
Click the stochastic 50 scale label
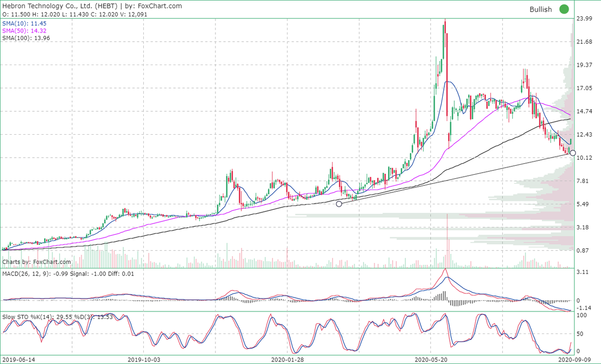580,333
